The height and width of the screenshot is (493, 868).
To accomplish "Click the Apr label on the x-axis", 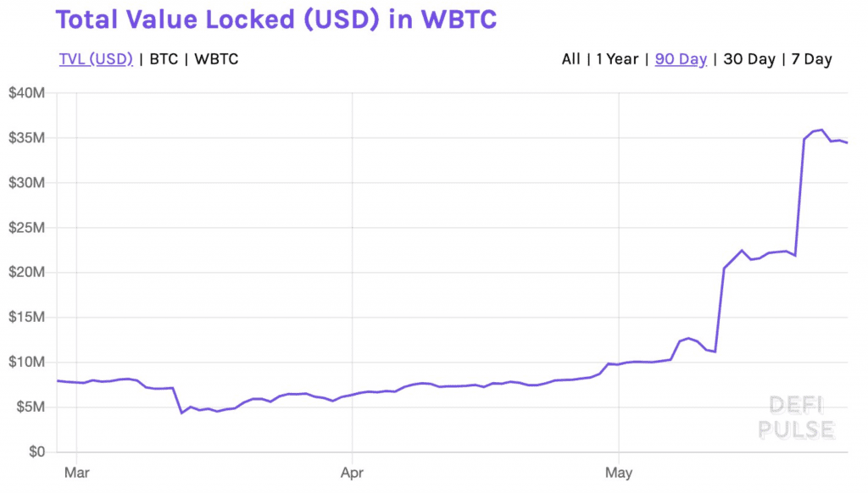I will [x=351, y=473].
